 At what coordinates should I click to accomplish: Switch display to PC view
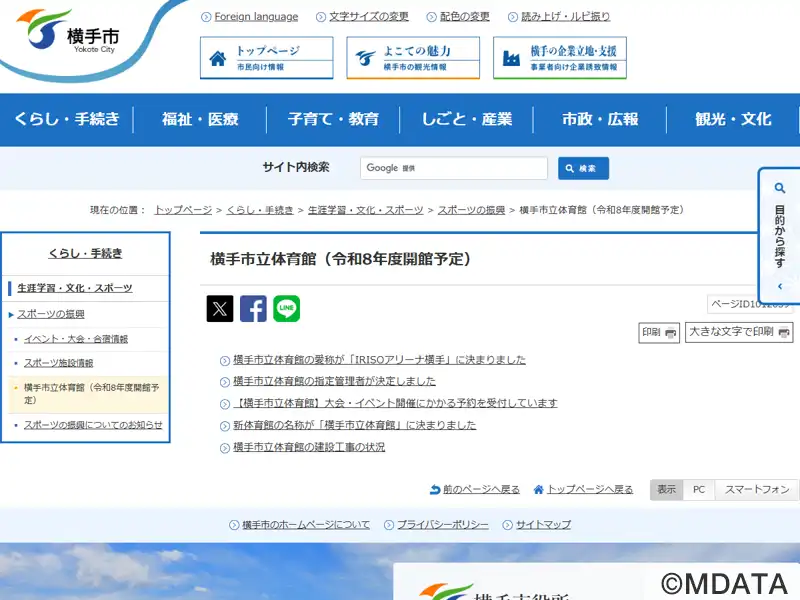pos(699,489)
